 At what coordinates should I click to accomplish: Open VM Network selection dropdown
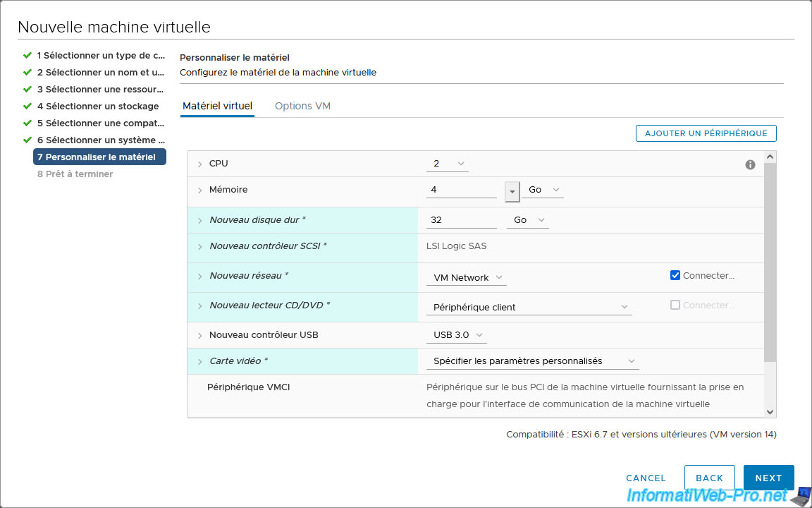pyautogui.click(x=466, y=278)
